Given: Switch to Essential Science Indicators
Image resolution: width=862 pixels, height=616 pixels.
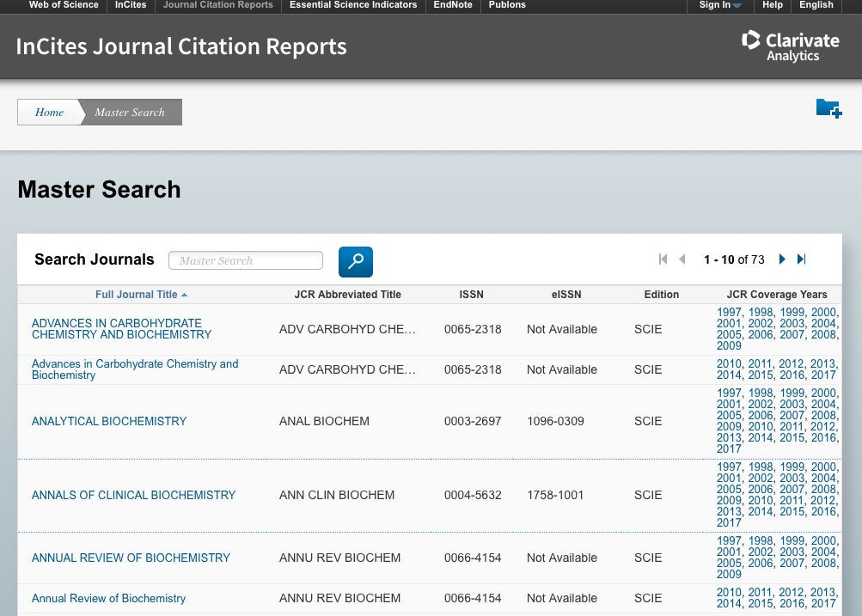Looking at the screenshot, I should 352,5.
